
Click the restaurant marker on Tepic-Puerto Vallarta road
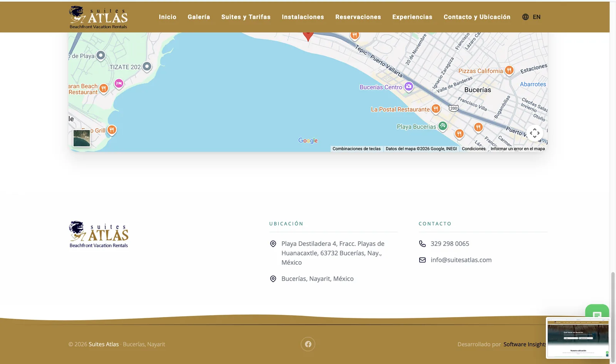click(x=355, y=35)
